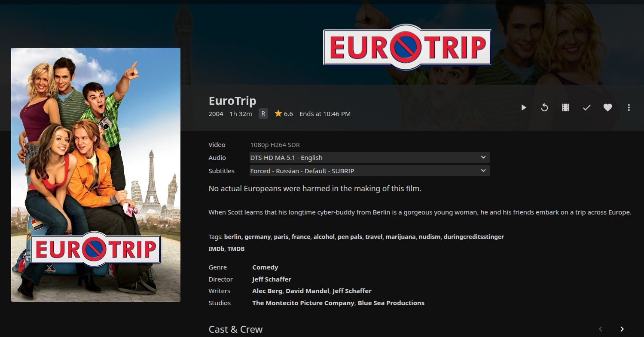Expand the Subtitles selection dropdown
This screenshot has width=644, height=337.
[x=369, y=171]
